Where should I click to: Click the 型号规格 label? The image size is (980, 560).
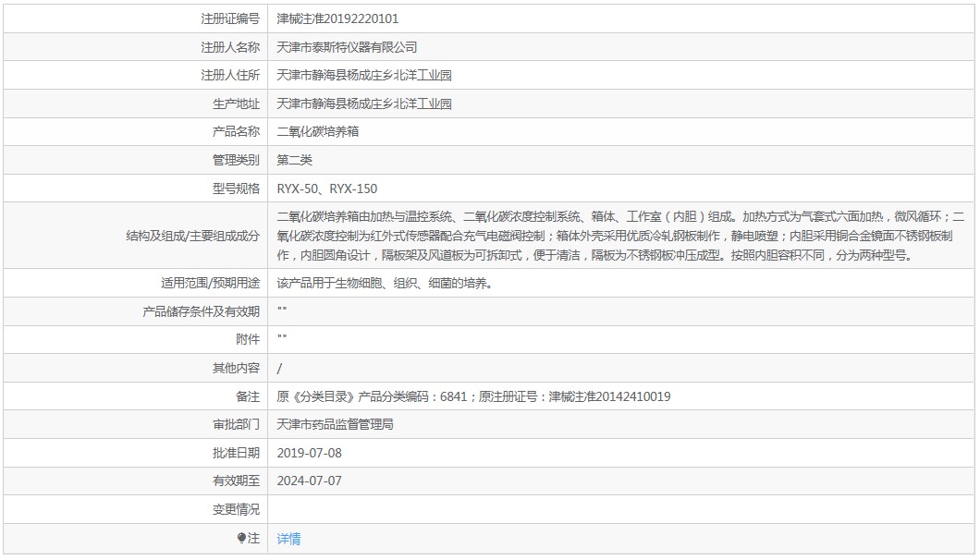point(237,189)
